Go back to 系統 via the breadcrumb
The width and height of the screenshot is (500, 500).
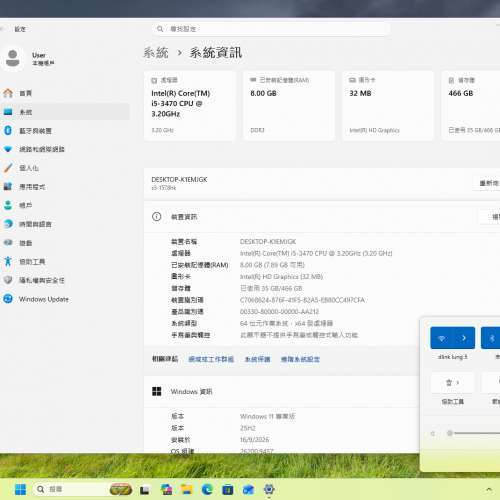tap(156, 53)
